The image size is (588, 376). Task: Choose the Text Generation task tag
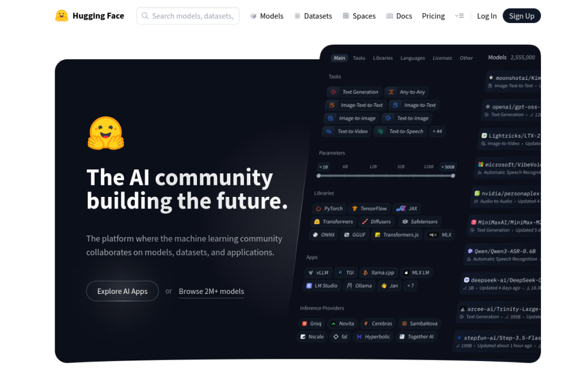(354, 92)
